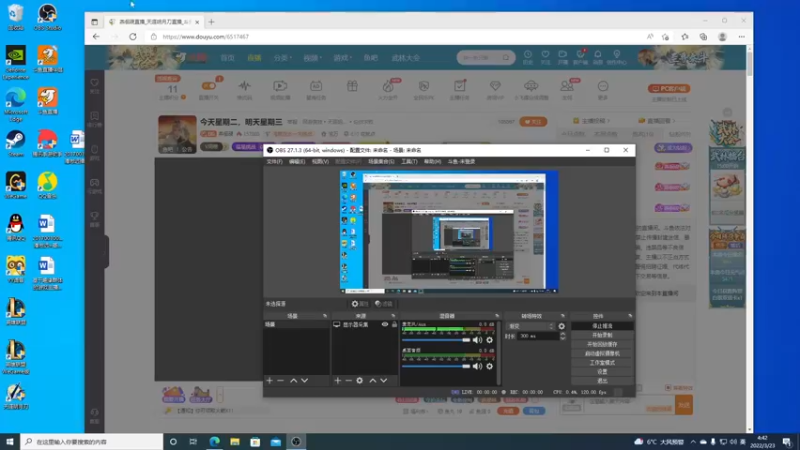This screenshot has width=800, height=450.
Task: Refresh the browser page
Action: tap(133, 37)
